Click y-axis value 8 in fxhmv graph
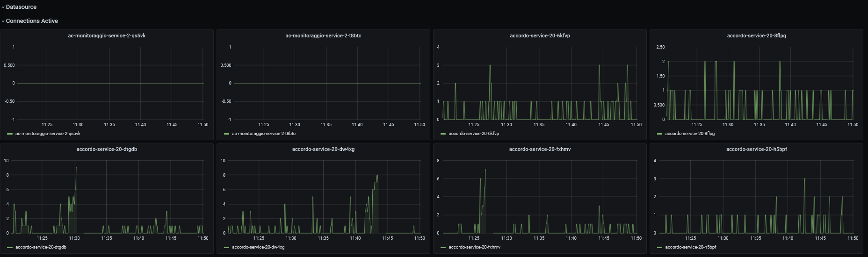868x257 pixels. (x=438, y=161)
